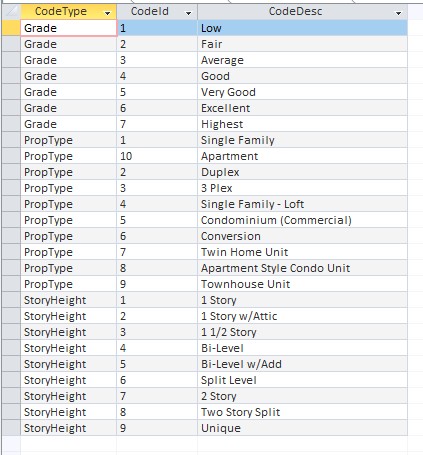Select the CodeDesc column header

pos(302,12)
